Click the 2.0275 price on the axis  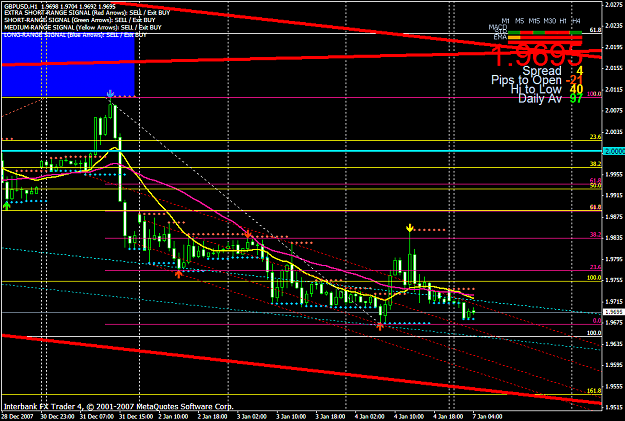click(614, 5)
